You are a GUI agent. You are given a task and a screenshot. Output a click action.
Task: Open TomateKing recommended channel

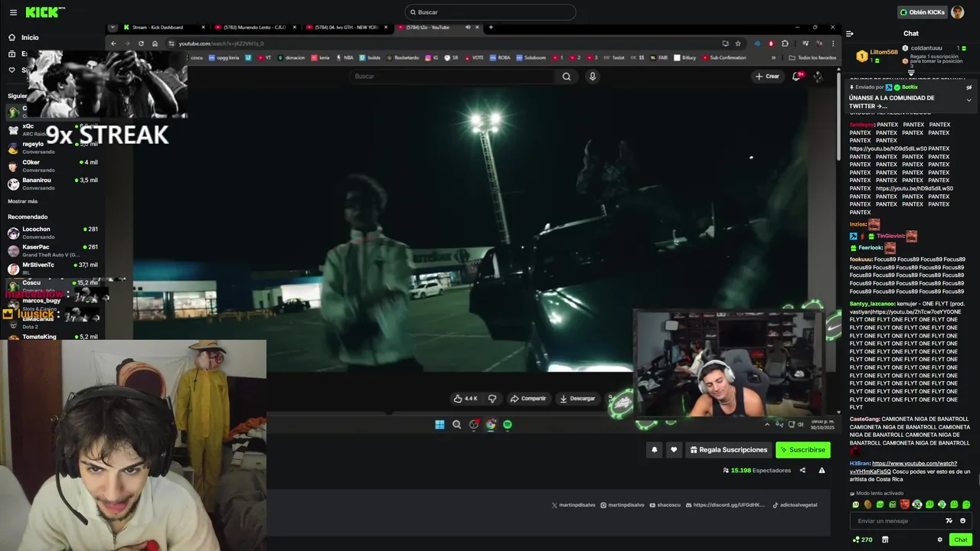tap(52, 337)
